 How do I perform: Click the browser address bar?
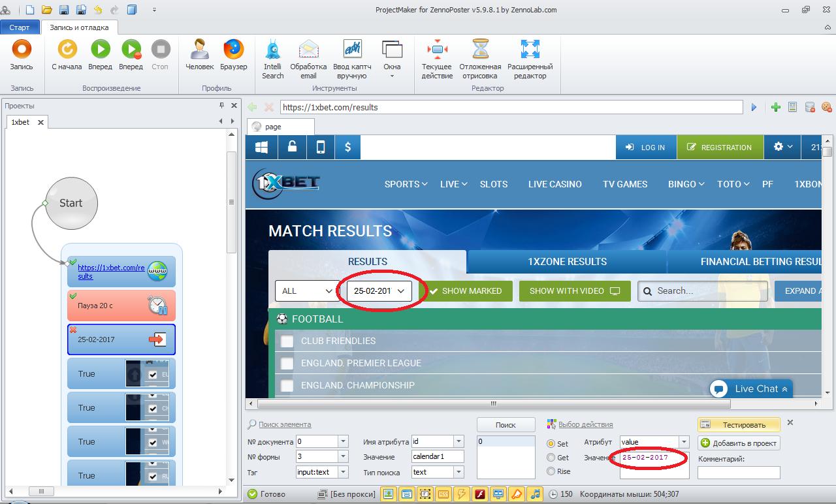pyautogui.click(x=511, y=107)
